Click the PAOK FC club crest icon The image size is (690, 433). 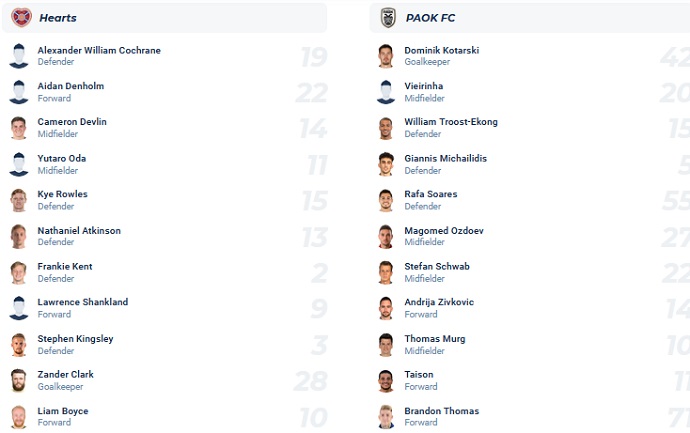coord(388,17)
